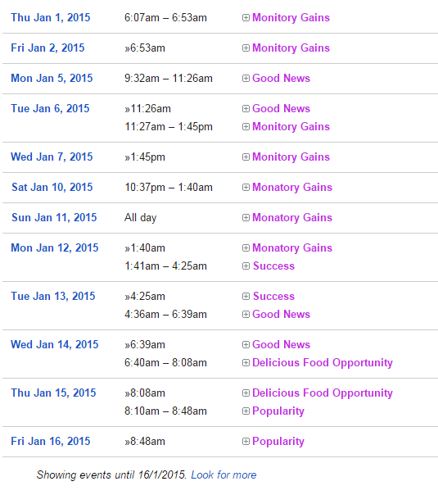Expand Success event at 1:41am

(x=246, y=266)
